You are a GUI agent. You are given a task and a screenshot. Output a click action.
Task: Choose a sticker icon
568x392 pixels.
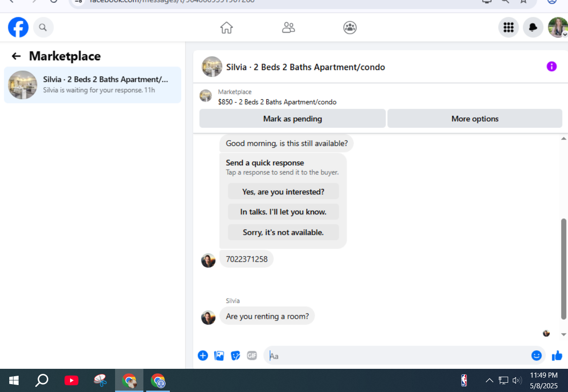click(235, 356)
